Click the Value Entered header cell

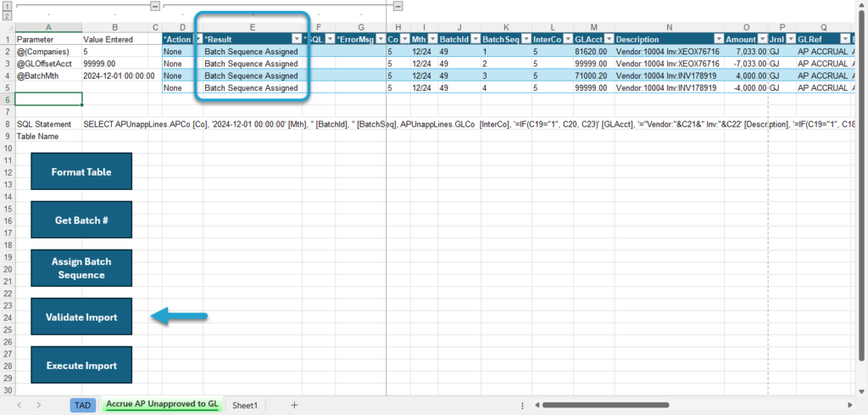tap(115, 39)
